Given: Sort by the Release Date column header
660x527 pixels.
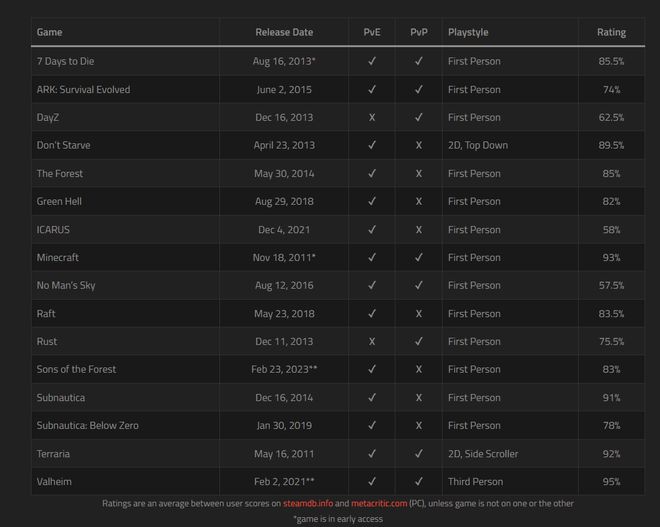Looking at the screenshot, I should [x=284, y=32].
